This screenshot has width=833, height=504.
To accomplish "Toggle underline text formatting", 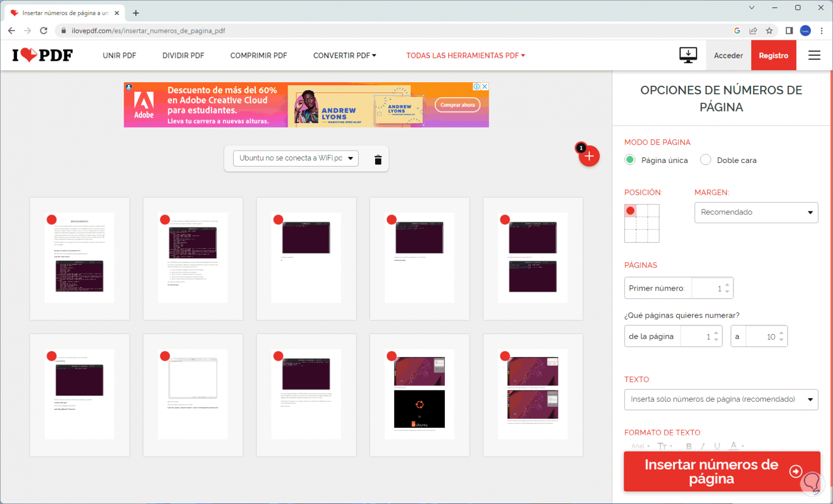I will 717,446.
